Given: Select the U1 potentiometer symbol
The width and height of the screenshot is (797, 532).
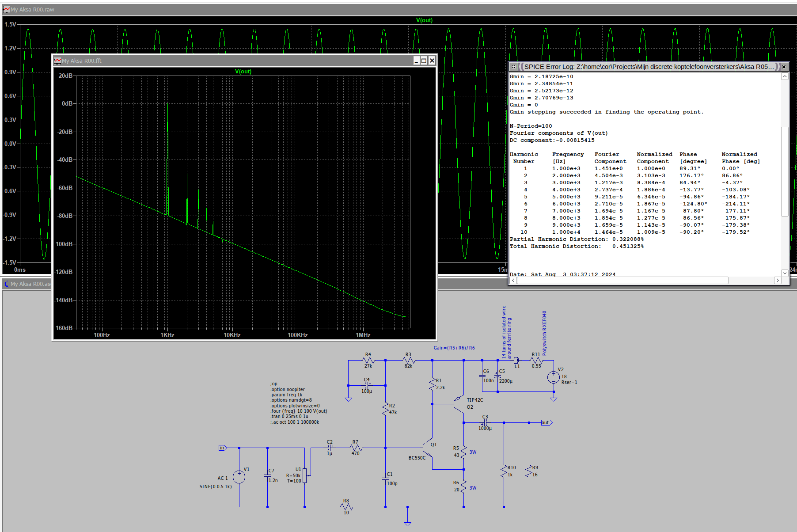Looking at the screenshot, I should [x=305, y=475].
